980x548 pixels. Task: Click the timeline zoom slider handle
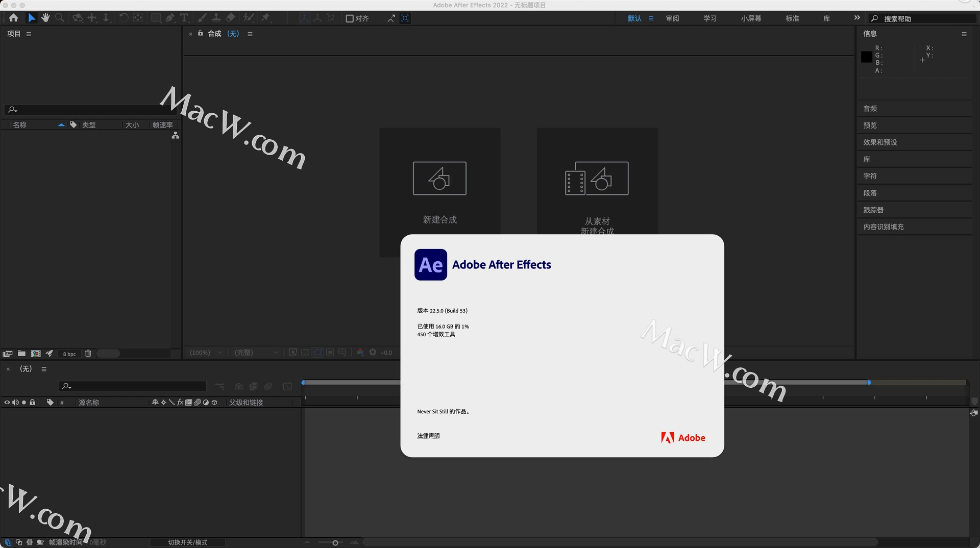click(335, 542)
